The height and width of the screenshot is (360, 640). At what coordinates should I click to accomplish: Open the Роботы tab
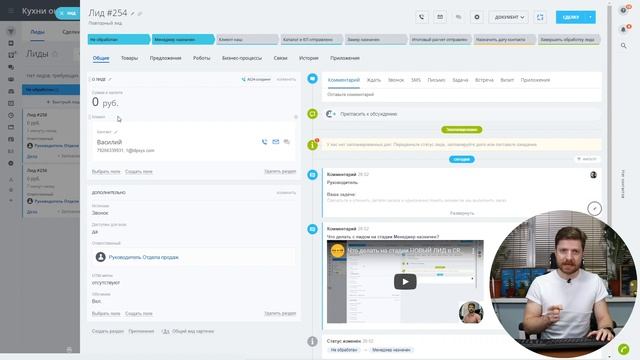(202, 58)
